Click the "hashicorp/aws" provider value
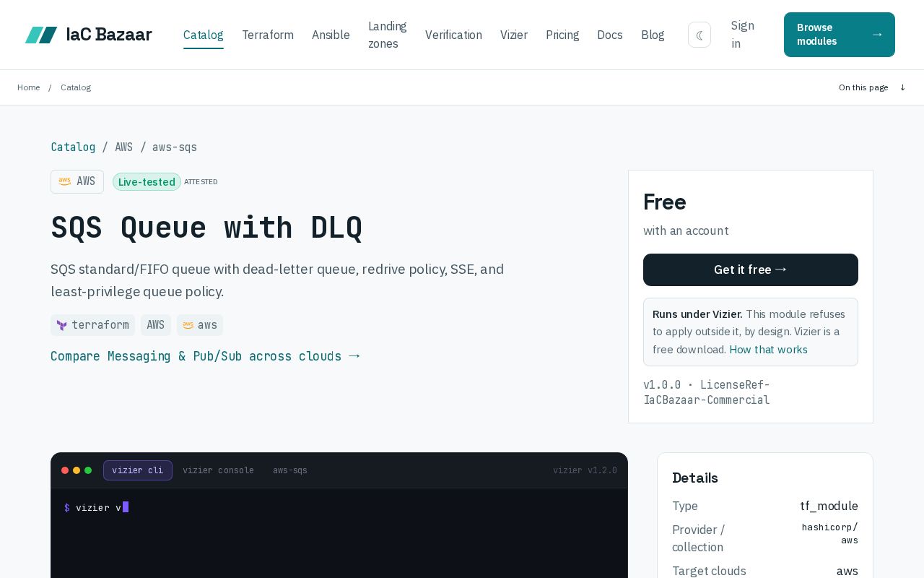Screen dimensions: 924x578 (830, 533)
